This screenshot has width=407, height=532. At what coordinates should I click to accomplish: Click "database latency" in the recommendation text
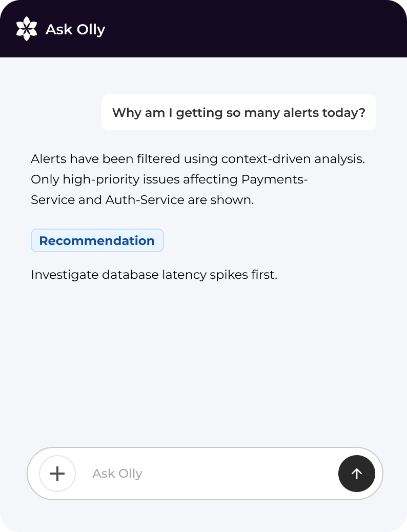[146, 275]
